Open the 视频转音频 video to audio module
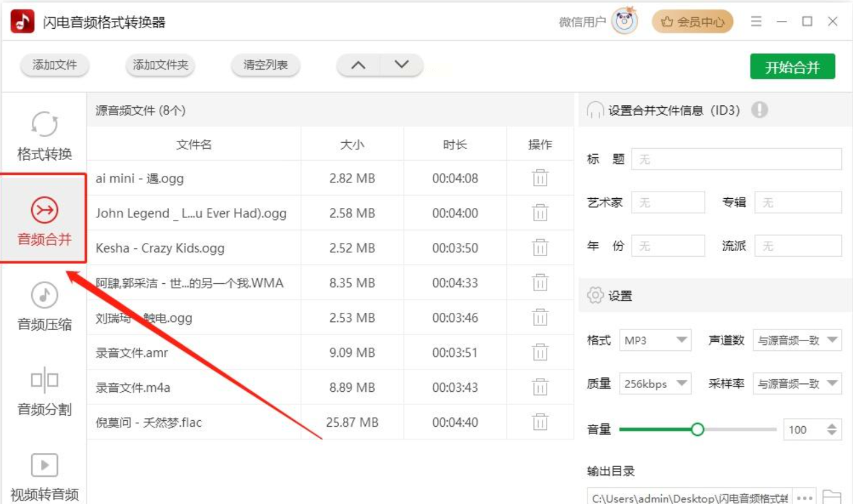The height and width of the screenshot is (504, 853). point(44,476)
